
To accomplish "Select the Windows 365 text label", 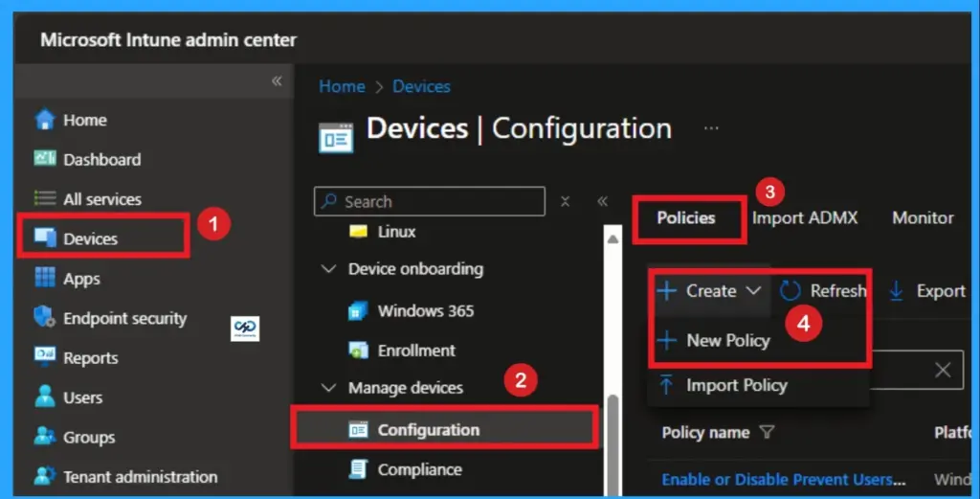I will [426, 310].
